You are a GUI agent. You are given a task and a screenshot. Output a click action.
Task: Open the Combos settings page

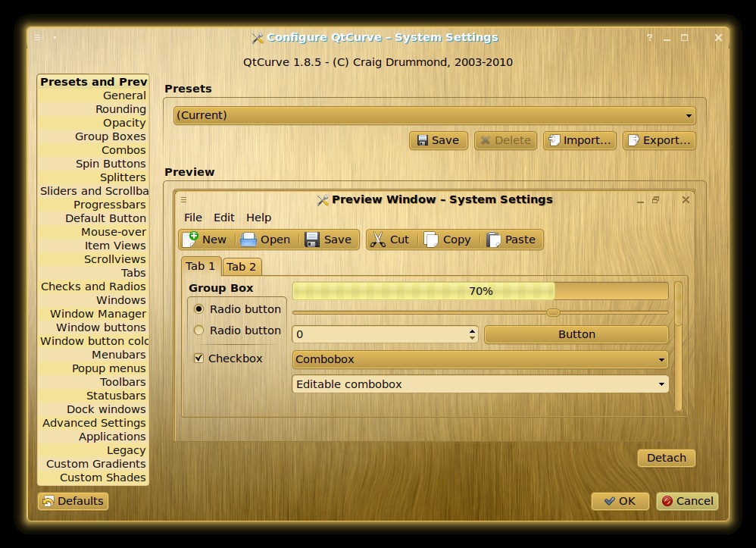[92, 150]
